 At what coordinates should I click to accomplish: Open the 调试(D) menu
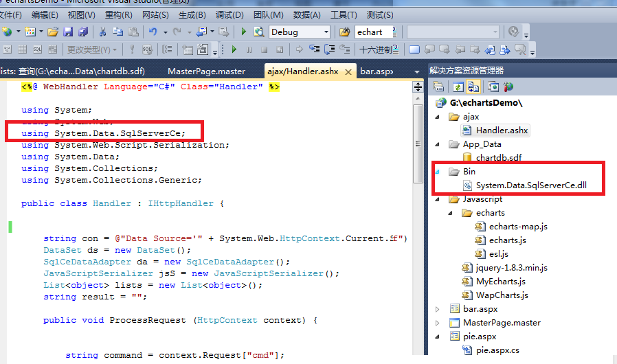(229, 15)
